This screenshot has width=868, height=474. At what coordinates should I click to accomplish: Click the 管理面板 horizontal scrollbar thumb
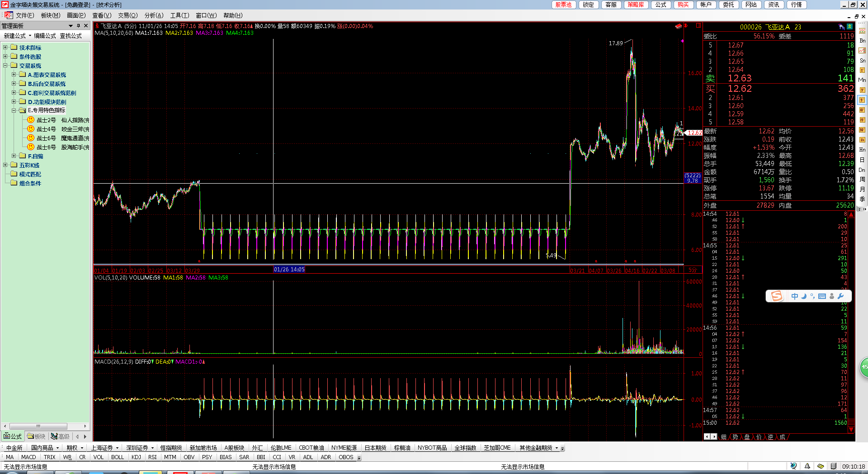38,426
